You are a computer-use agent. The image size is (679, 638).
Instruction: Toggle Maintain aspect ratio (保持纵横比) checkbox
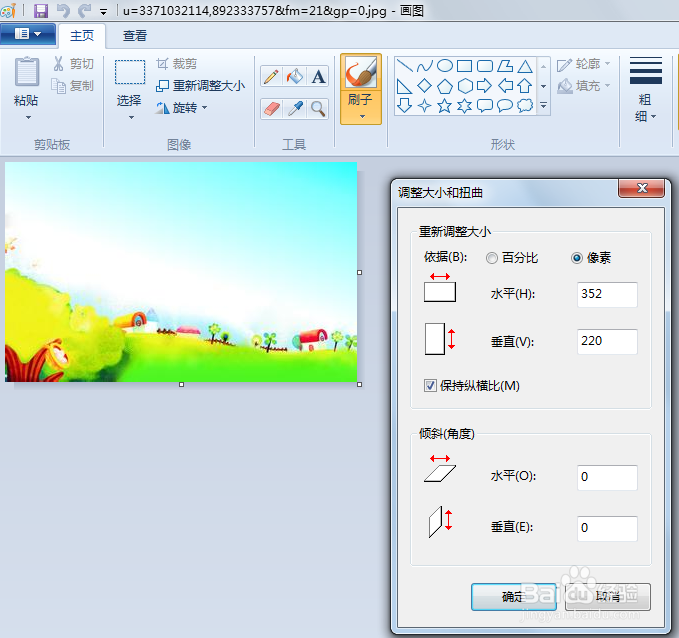click(x=430, y=385)
